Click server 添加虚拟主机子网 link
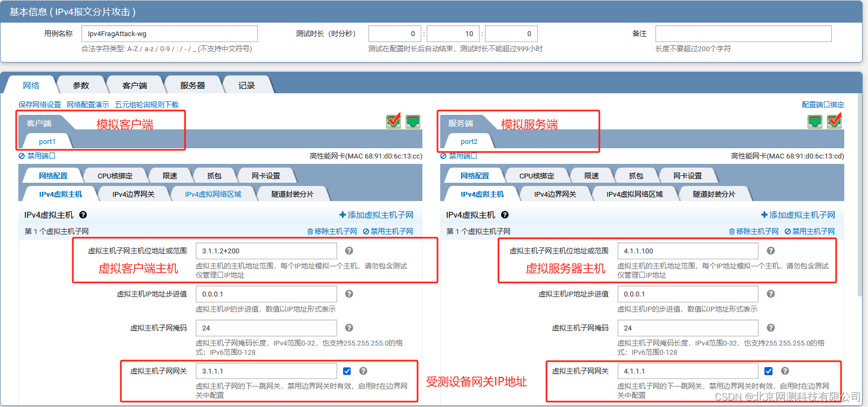This screenshot has width=868, height=407. [x=798, y=215]
